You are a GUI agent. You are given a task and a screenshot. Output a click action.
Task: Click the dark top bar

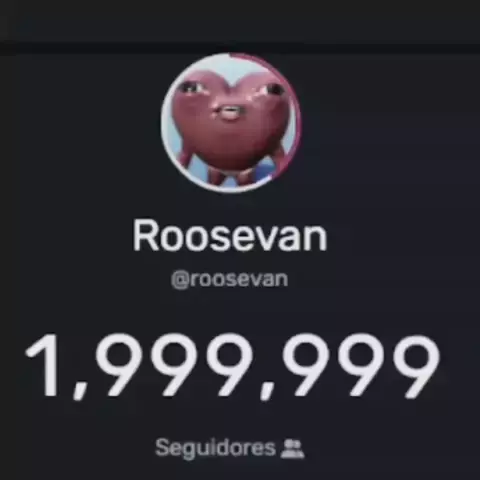coord(240,22)
